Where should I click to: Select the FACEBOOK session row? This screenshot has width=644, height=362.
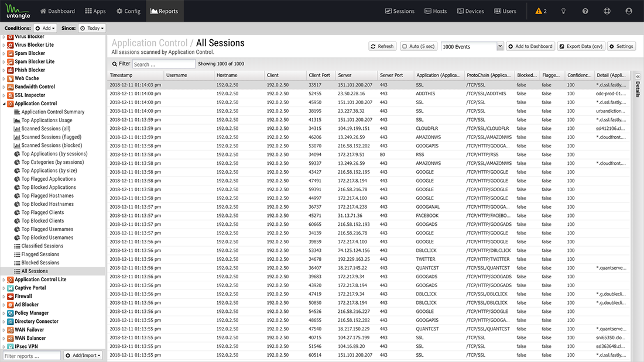coord(368,215)
